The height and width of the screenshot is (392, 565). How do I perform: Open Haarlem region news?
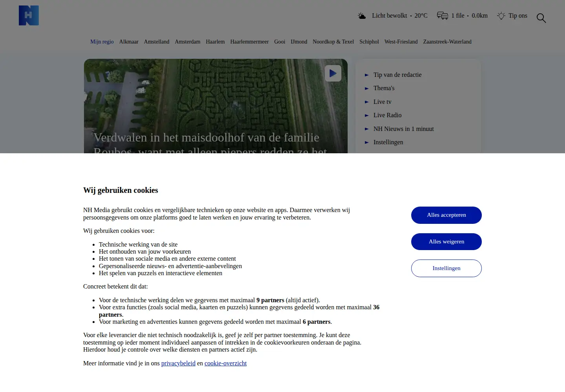(x=215, y=42)
